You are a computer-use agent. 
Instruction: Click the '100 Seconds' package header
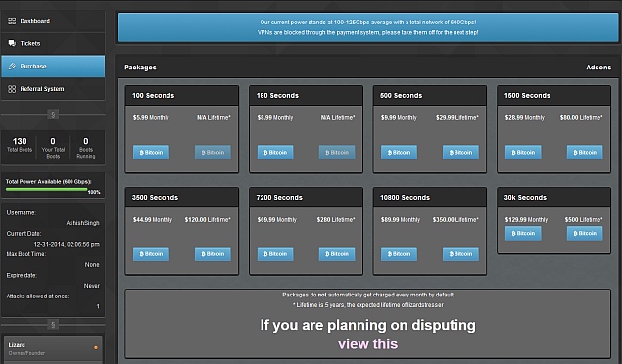(x=182, y=96)
